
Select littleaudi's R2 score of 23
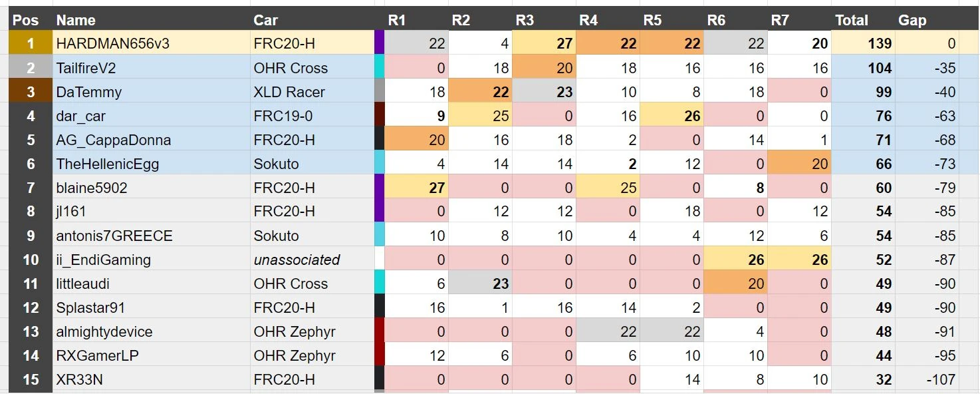click(x=480, y=284)
